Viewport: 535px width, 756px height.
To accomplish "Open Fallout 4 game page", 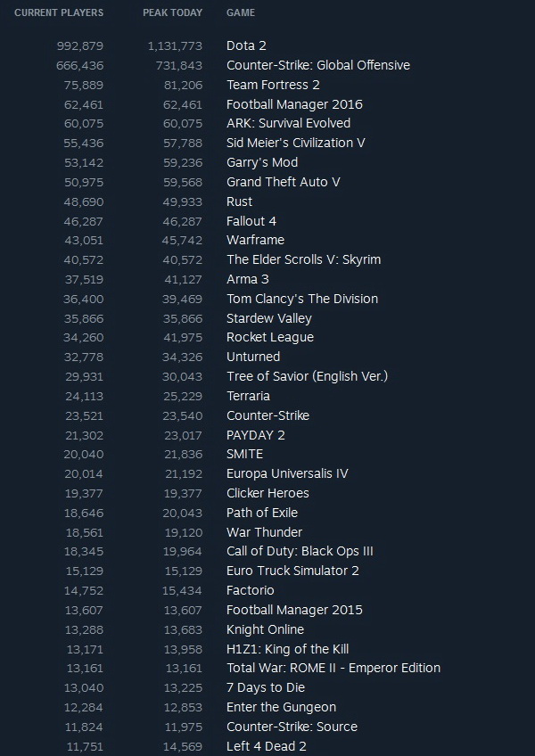I will click(251, 221).
